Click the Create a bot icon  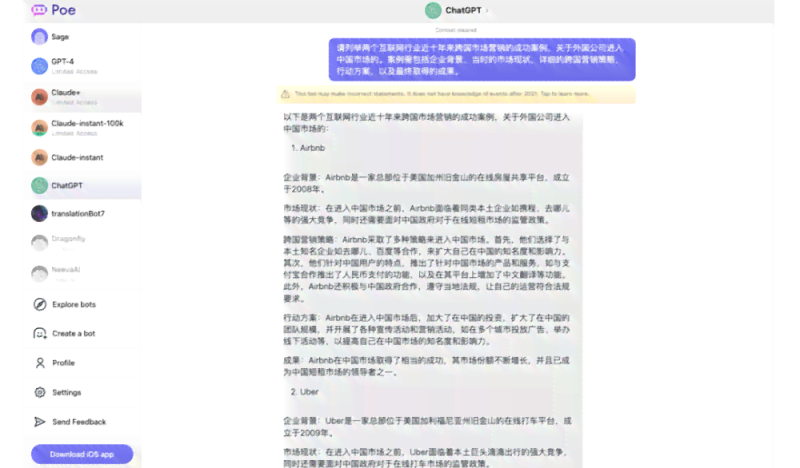pos(40,333)
